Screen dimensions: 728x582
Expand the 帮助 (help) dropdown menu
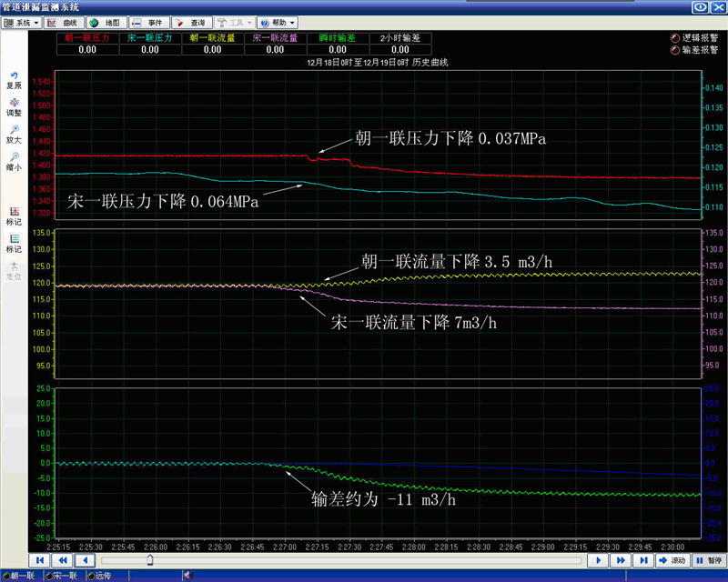pyautogui.click(x=277, y=22)
